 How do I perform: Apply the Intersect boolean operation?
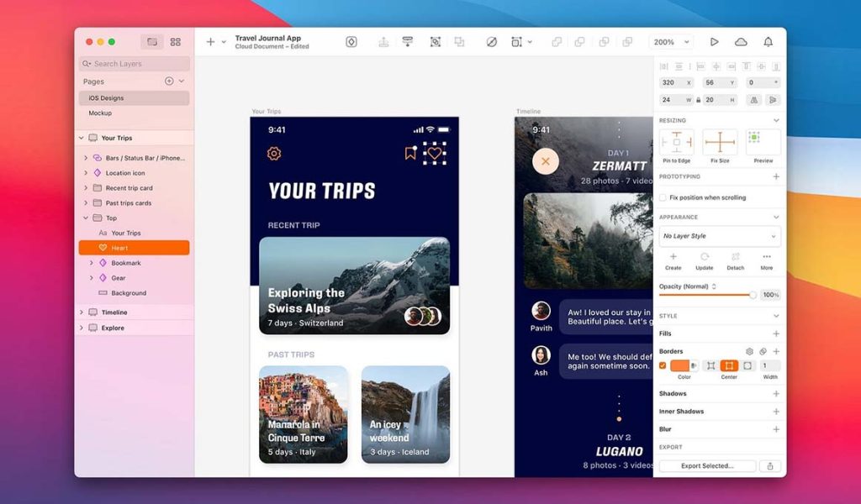click(x=604, y=42)
